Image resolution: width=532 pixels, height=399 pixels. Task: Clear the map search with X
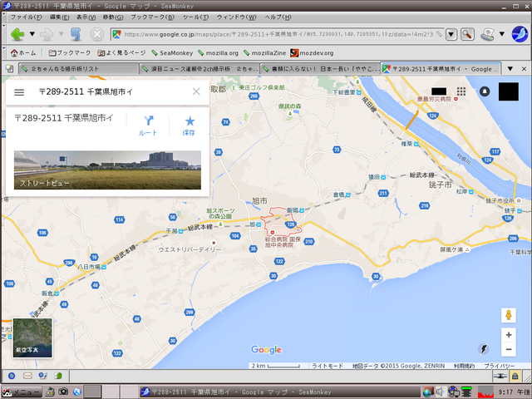pos(196,91)
